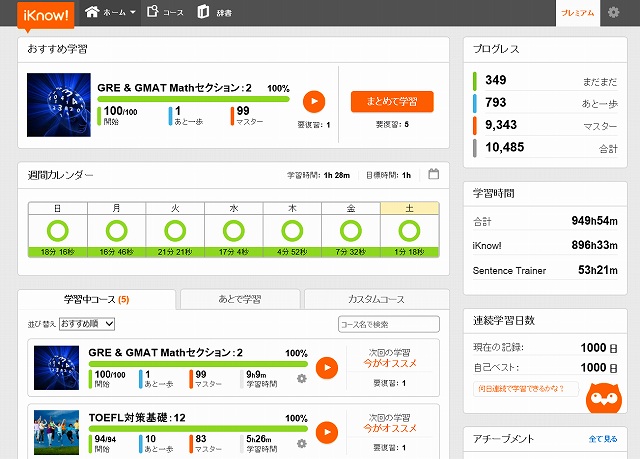Click the iKnow! logo
The width and height of the screenshot is (640, 459).
(x=46, y=16)
